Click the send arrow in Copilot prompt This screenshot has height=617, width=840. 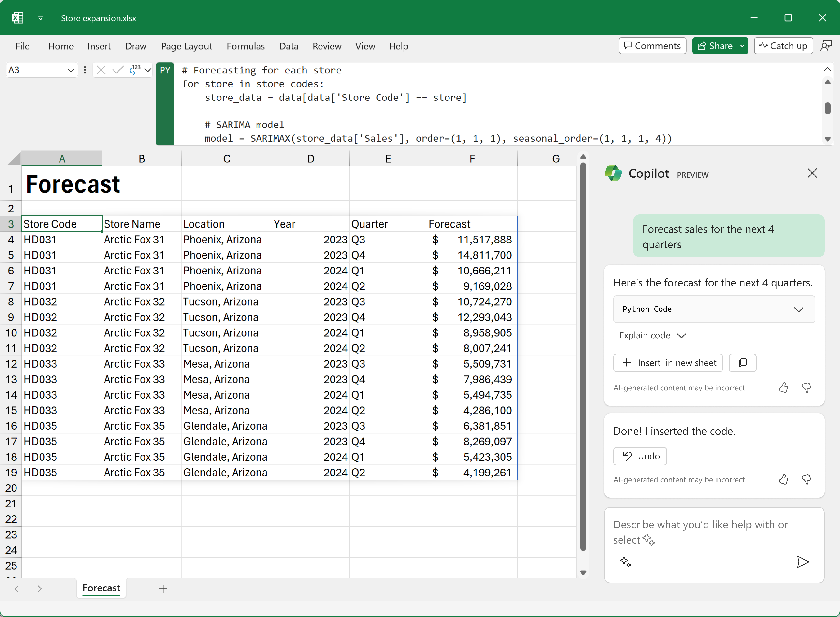pos(802,562)
